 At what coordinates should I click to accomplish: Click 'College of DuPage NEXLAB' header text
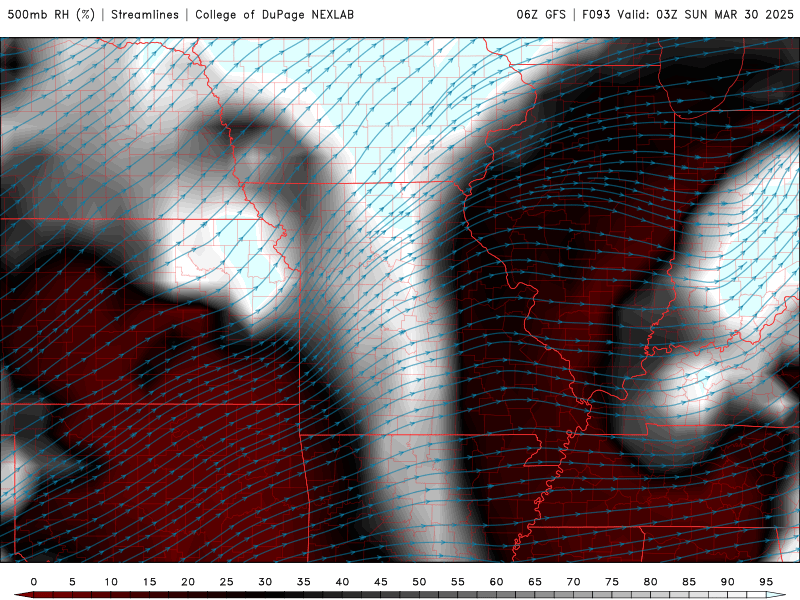click(x=274, y=15)
